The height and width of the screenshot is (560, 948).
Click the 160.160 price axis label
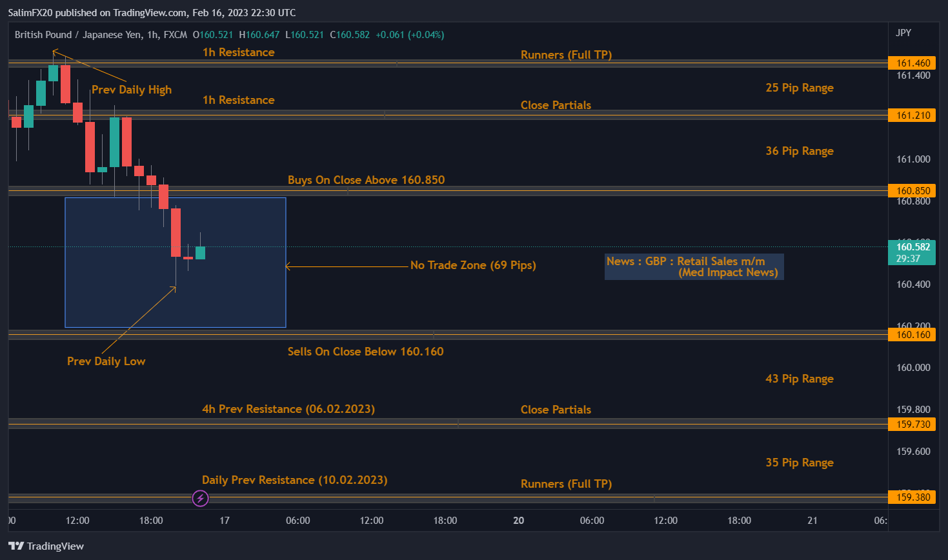click(913, 334)
